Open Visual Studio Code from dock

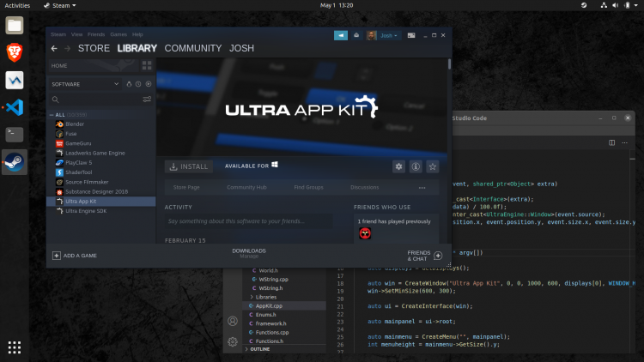(15, 107)
